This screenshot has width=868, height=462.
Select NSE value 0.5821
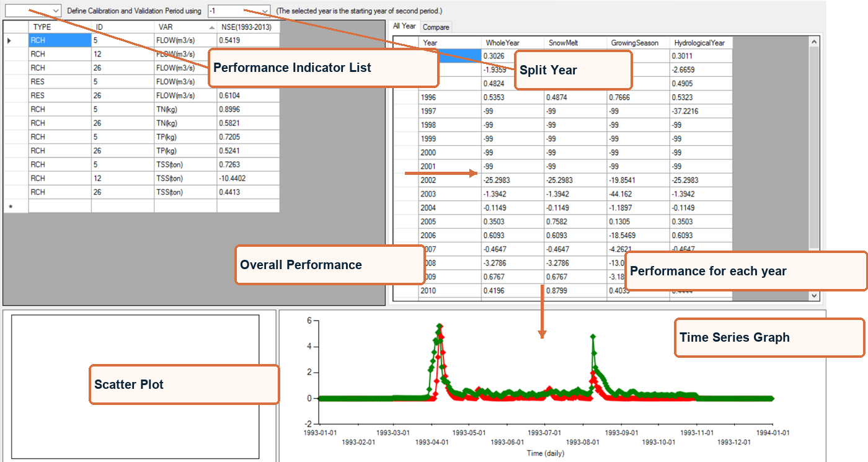point(248,123)
